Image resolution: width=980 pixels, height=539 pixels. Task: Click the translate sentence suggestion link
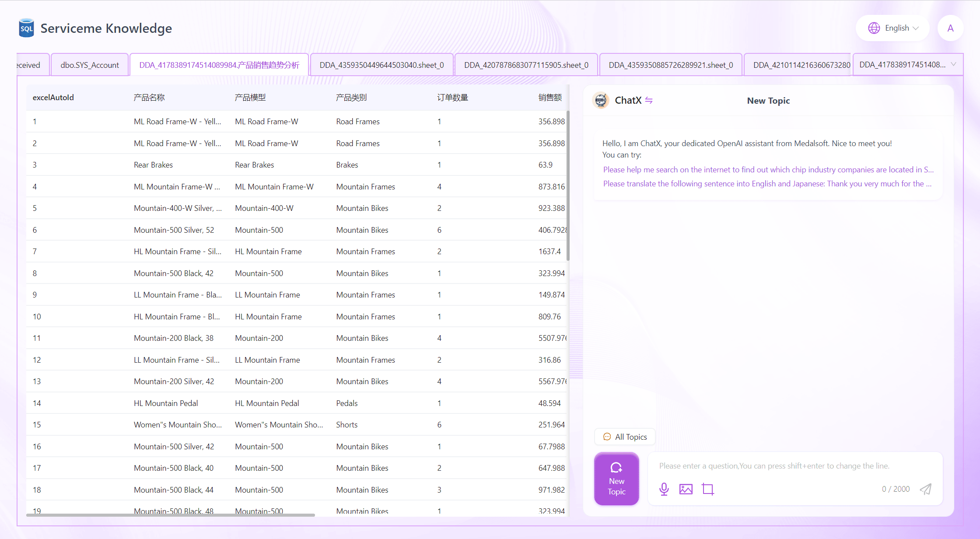pyautogui.click(x=767, y=183)
